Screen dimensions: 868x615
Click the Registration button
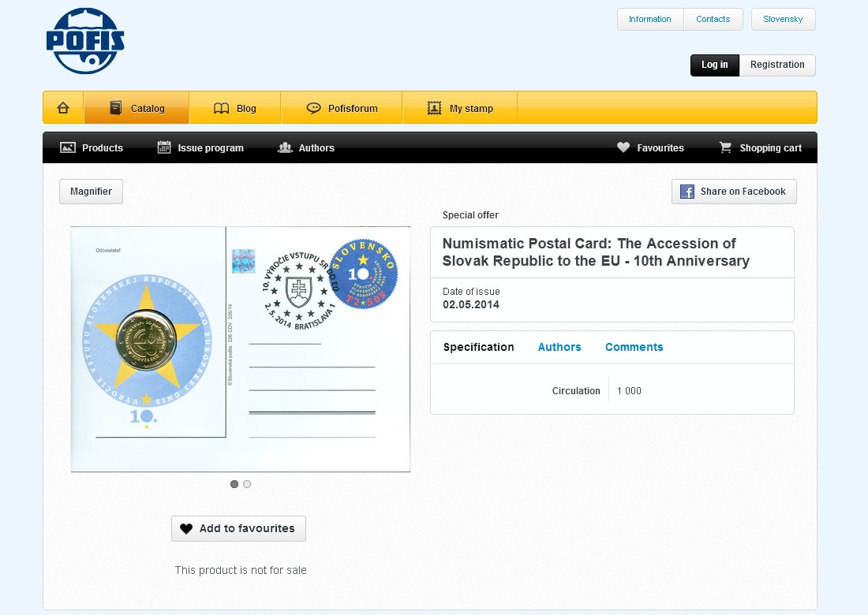777,65
